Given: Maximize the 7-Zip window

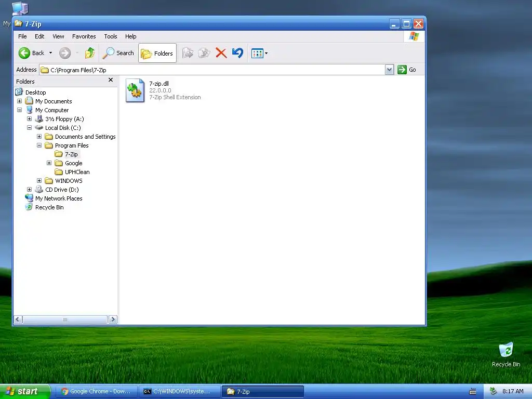Looking at the screenshot, I should tap(406, 24).
